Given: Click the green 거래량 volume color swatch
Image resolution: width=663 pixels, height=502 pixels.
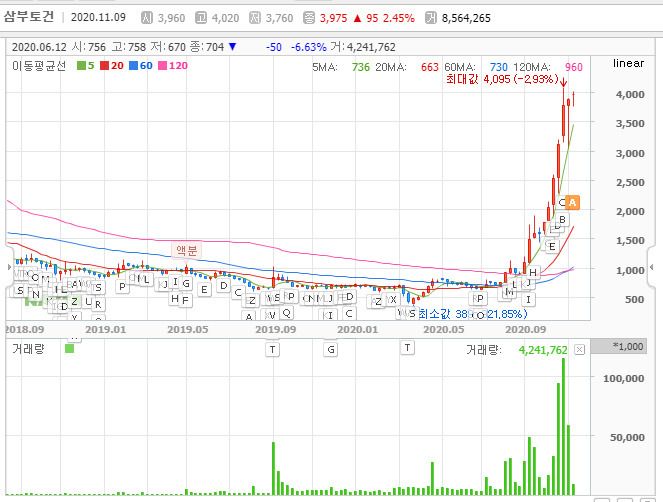Looking at the screenshot, I should pos(69,348).
